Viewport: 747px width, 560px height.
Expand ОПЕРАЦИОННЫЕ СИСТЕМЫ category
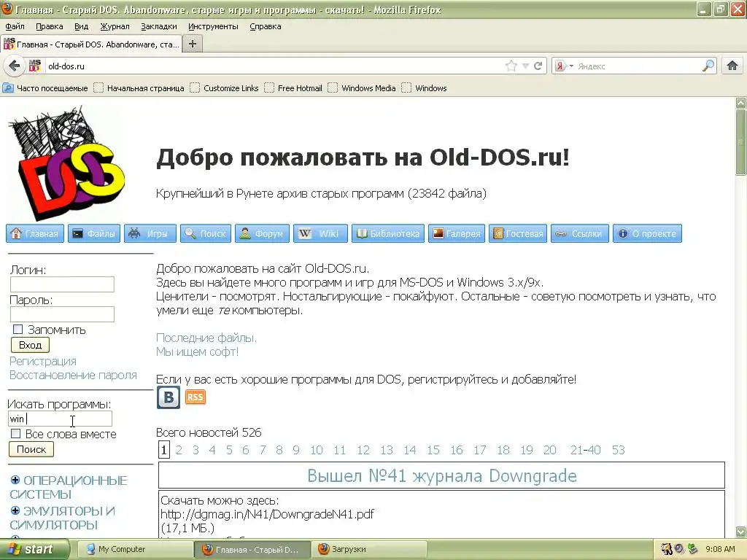pos(15,480)
